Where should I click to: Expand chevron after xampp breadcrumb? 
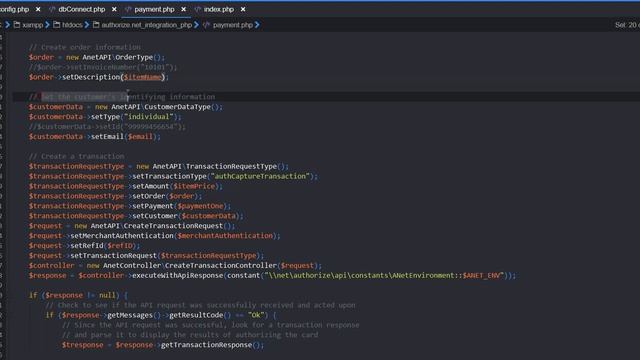47,25
